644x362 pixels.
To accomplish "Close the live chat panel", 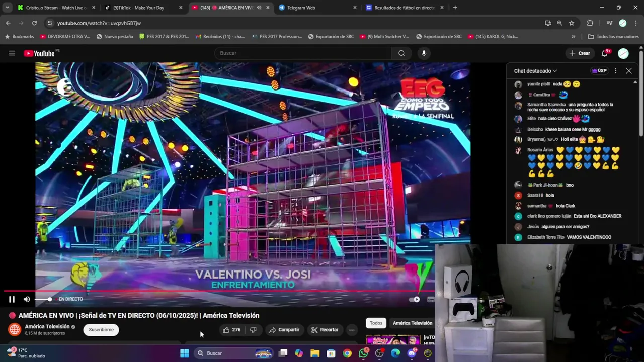I will click(629, 71).
